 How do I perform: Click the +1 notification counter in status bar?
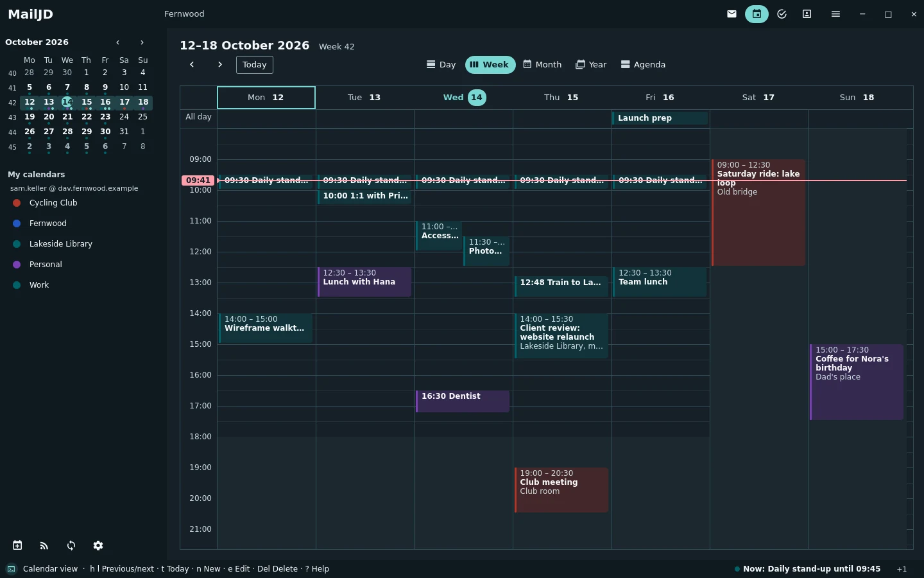pos(902,569)
